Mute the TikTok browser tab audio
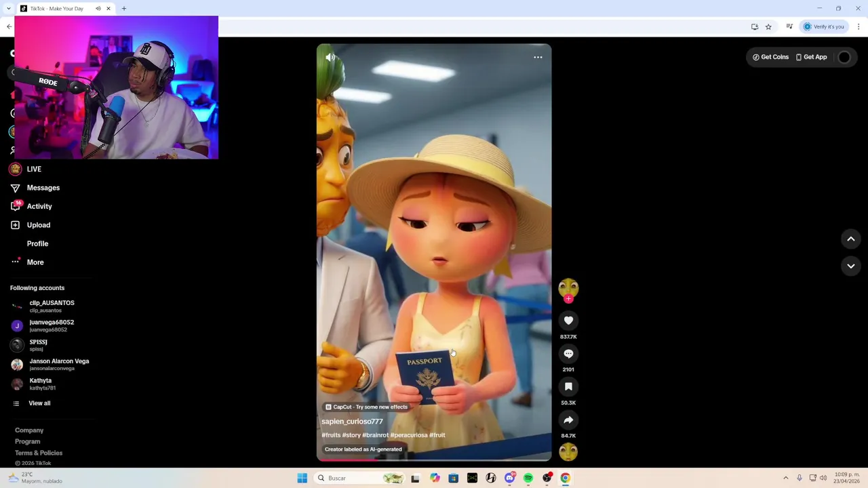This screenshot has width=868, height=488. point(98,9)
